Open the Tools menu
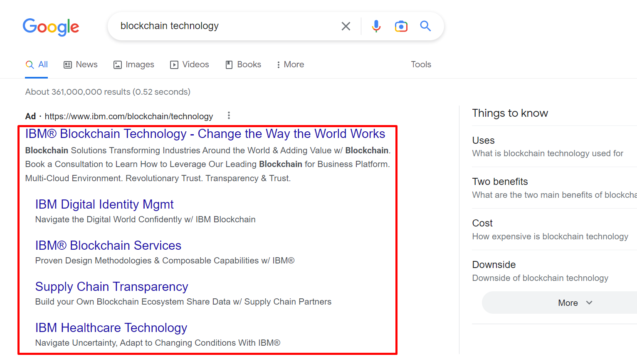Viewport: 637px width, 364px height. pos(421,64)
